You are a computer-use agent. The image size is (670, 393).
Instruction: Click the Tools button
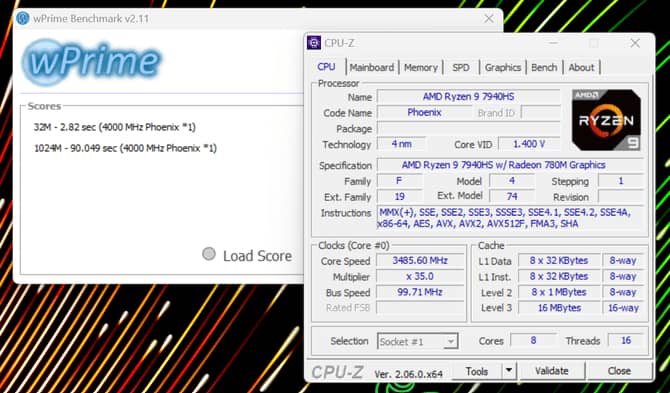coord(477,371)
